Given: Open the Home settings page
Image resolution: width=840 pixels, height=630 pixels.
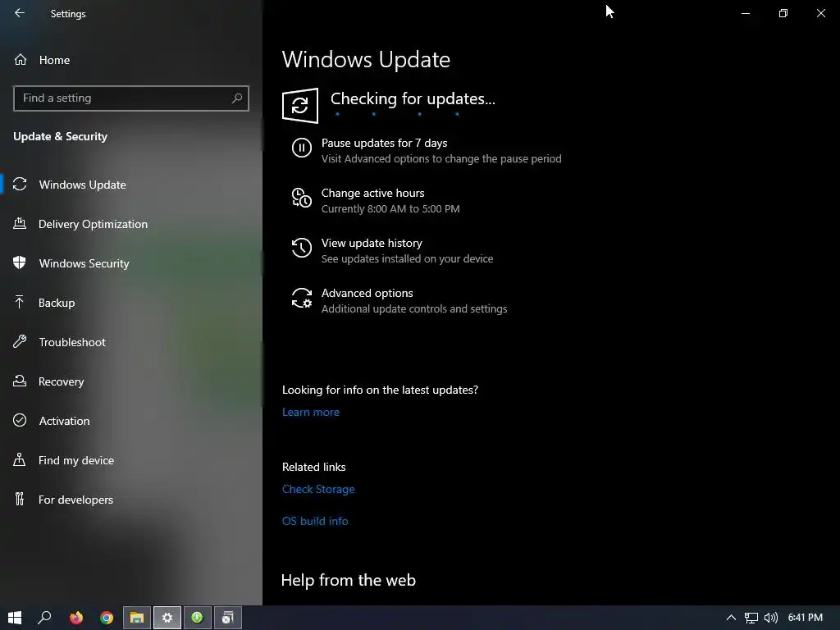Looking at the screenshot, I should coord(53,60).
